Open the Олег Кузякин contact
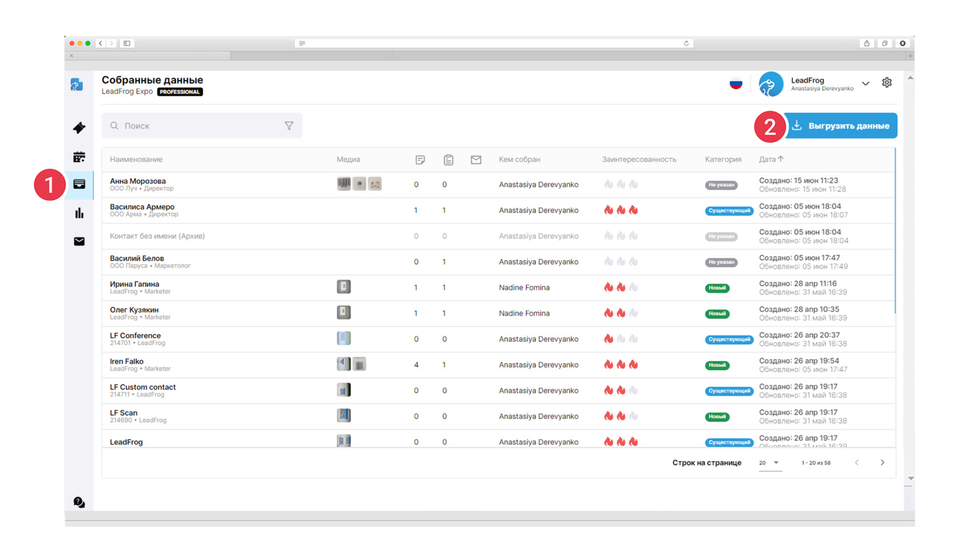Image resolution: width=980 pixels, height=560 pixels. pos(134,310)
